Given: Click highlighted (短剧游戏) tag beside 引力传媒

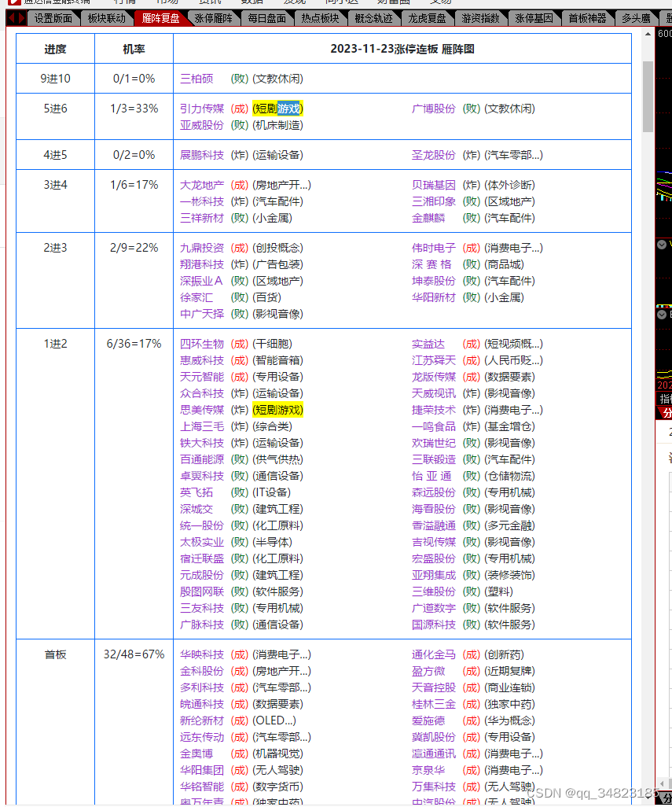Looking at the screenshot, I should point(277,109).
